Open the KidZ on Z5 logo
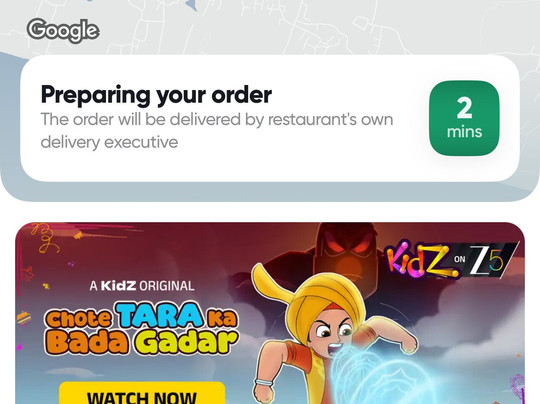Image resolution: width=540 pixels, height=404 pixels. (451, 259)
